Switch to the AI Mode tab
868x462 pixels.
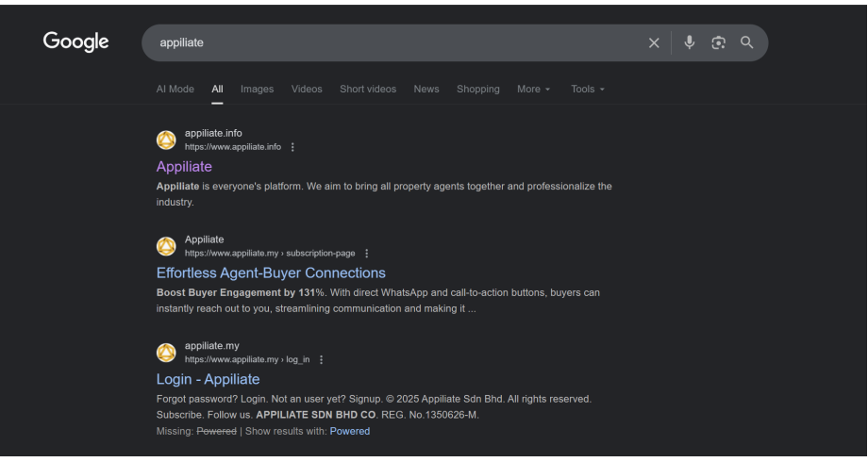[x=175, y=89]
